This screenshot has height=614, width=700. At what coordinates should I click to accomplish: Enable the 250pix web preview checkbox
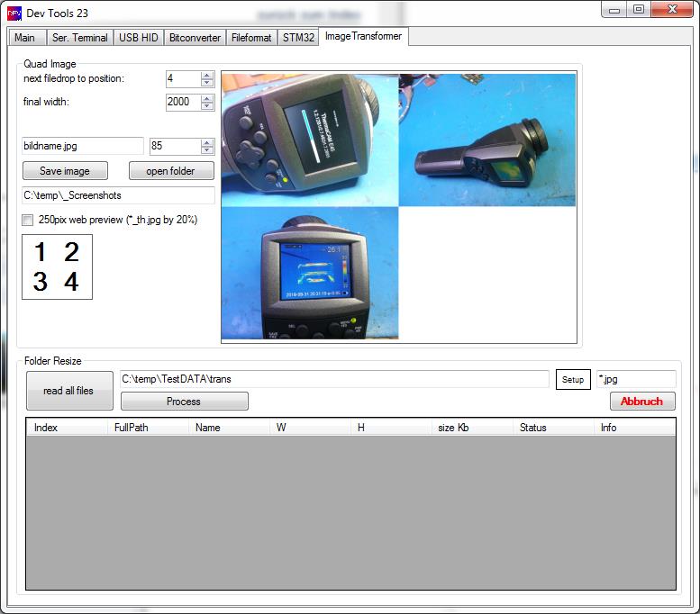(28, 220)
